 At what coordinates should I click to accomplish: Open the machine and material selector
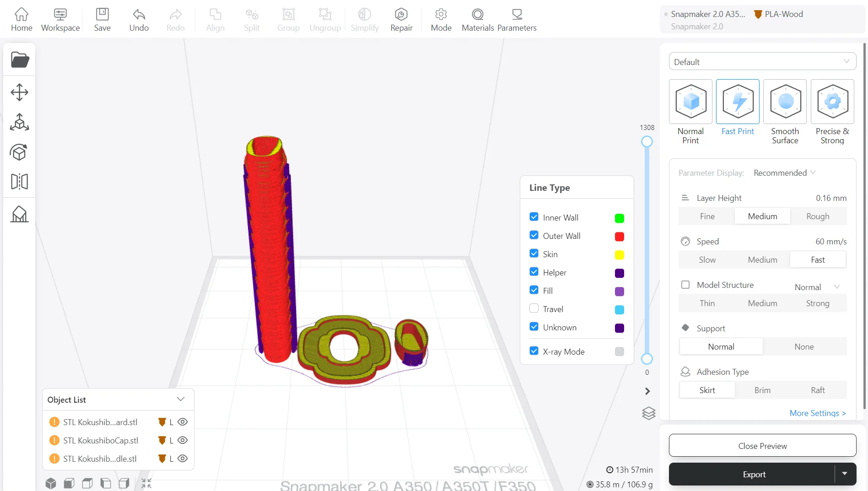point(762,20)
